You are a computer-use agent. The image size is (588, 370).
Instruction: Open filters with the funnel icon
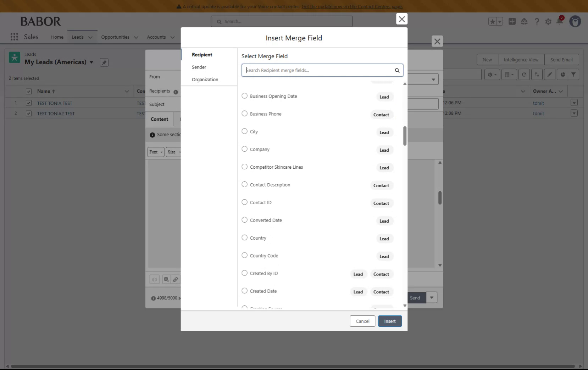click(573, 74)
